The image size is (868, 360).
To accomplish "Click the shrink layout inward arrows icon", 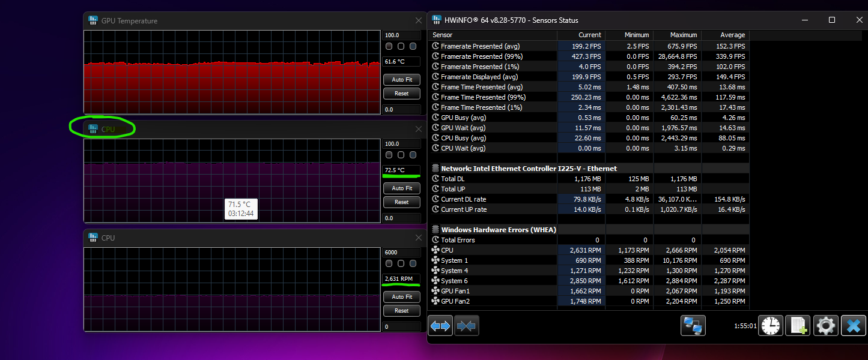I will pos(466,326).
